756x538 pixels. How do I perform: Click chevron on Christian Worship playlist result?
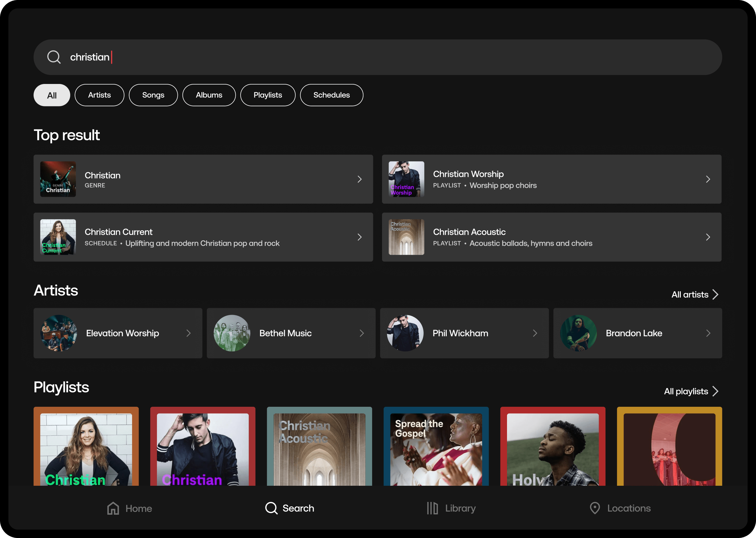(708, 179)
